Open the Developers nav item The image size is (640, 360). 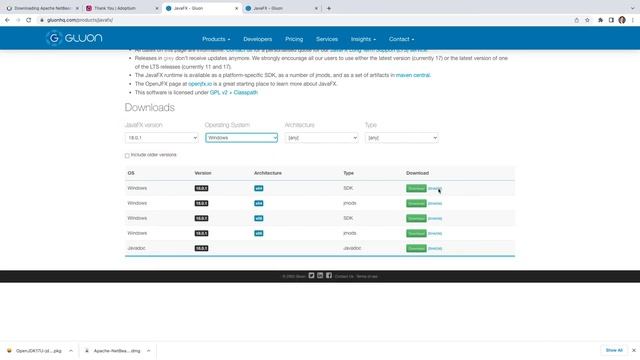258,39
